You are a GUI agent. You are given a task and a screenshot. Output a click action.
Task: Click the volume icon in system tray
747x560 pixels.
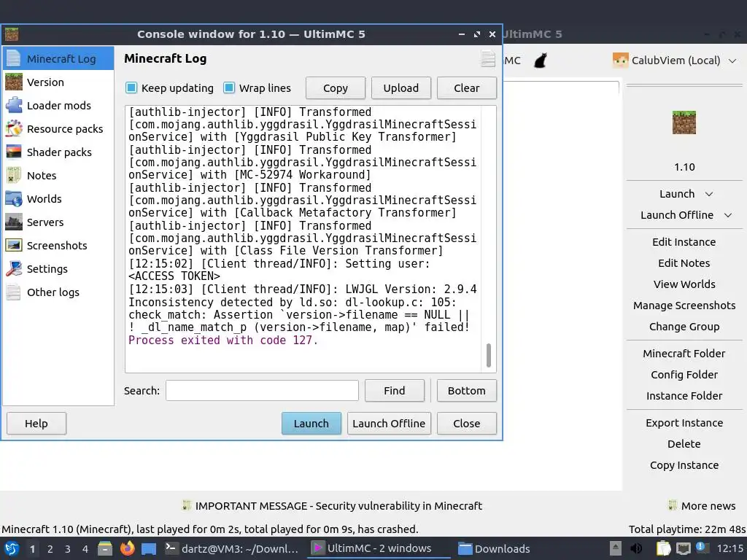click(635, 548)
